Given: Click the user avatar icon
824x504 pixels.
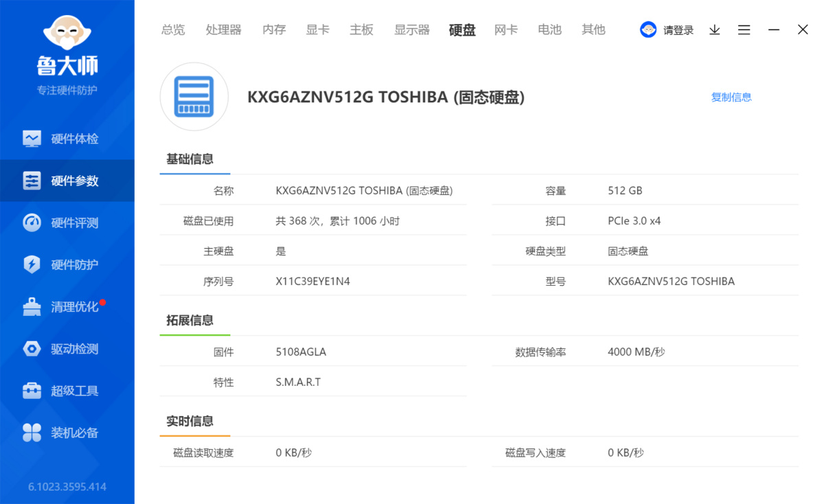Looking at the screenshot, I should [648, 30].
